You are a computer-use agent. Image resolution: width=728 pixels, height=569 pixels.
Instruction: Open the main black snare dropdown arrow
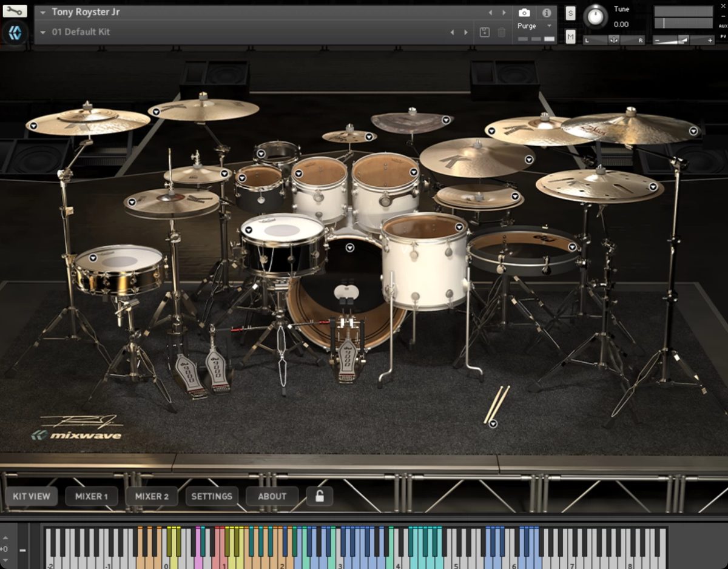click(x=248, y=231)
